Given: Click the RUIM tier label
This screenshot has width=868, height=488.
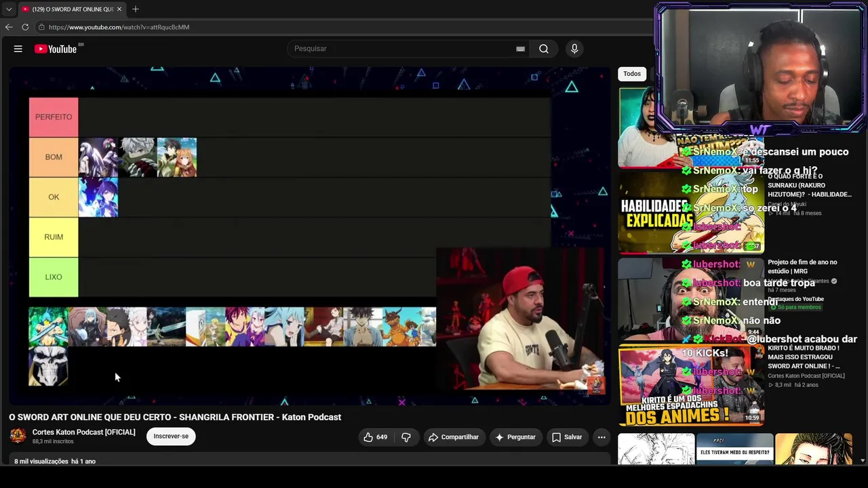Looking at the screenshot, I should (54, 237).
